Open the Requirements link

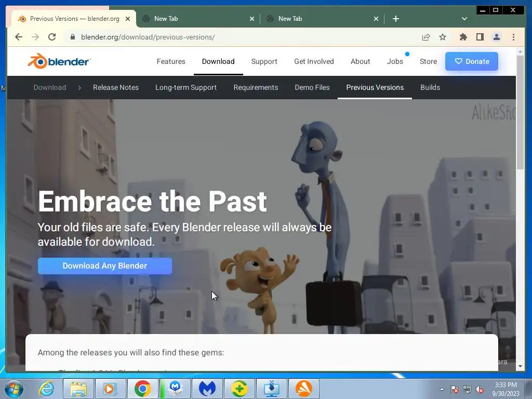click(256, 87)
